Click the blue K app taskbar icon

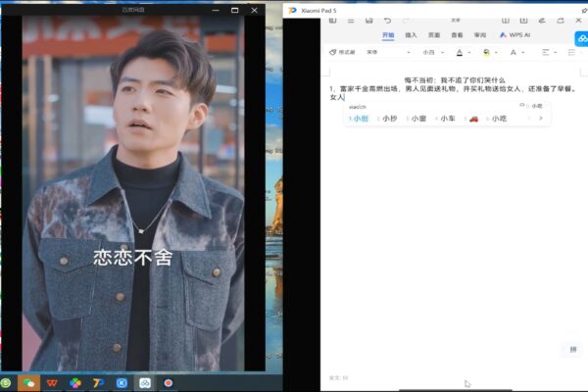(x=122, y=383)
